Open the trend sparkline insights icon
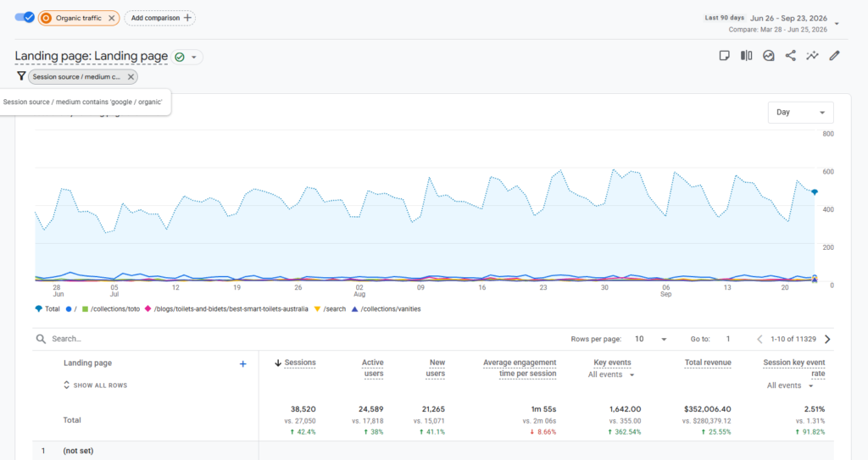The height and width of the screenshot is (460, 868). (x=812, y=55)
